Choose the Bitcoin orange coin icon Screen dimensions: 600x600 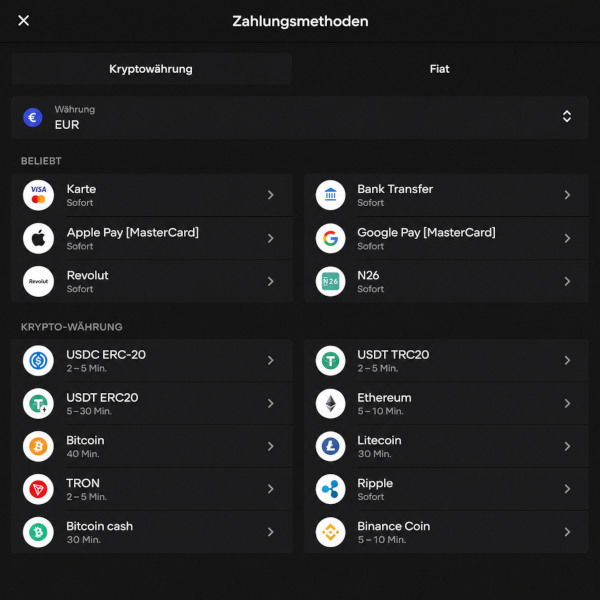[x=38, y=446]
